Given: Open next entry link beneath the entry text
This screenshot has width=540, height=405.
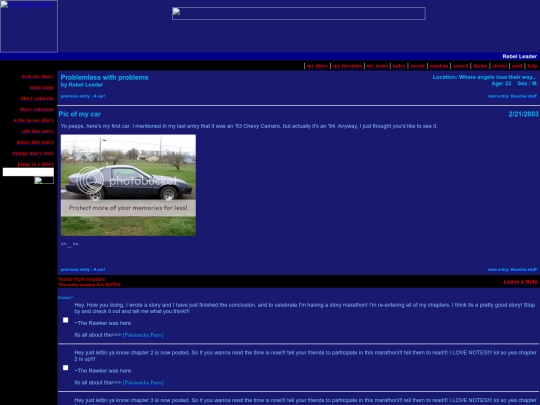Looking at the screenshot, I should point(512,270).
